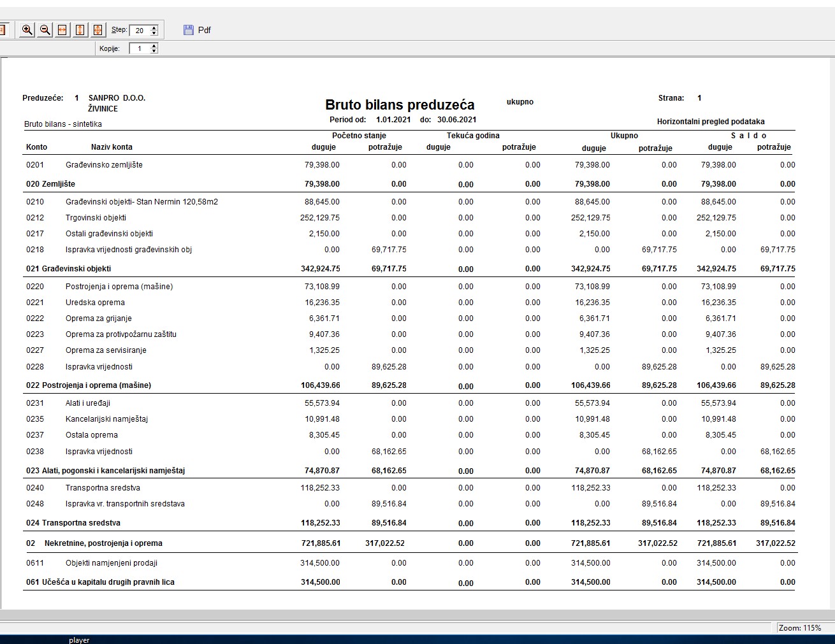Click the zoom in magnifier icon
835x644 pixels.
[x=27, y=30]
